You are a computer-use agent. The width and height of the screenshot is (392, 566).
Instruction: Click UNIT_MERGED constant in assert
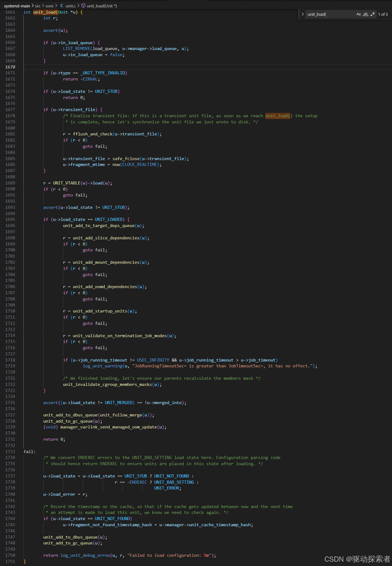click(118, 403)
